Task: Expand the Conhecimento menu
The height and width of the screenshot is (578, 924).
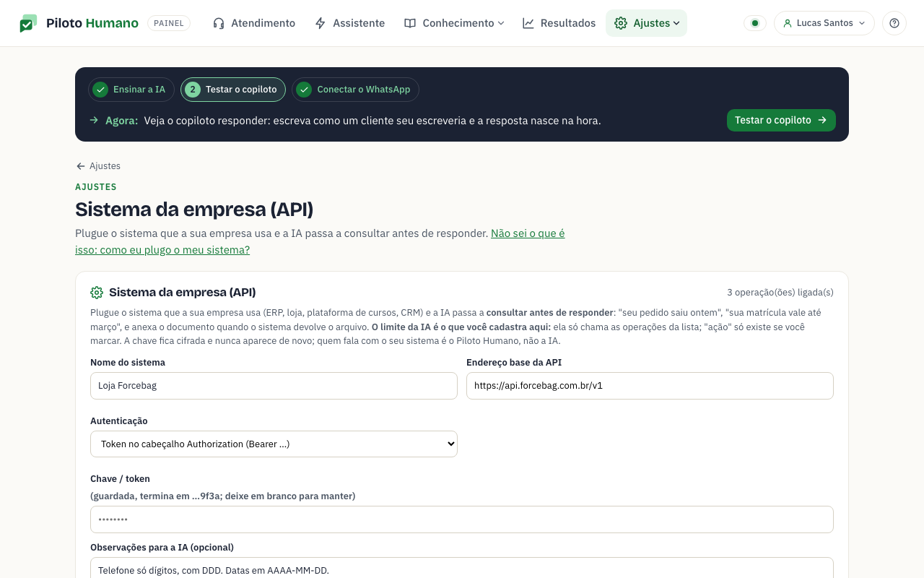Action: click(x=454, y=23)
